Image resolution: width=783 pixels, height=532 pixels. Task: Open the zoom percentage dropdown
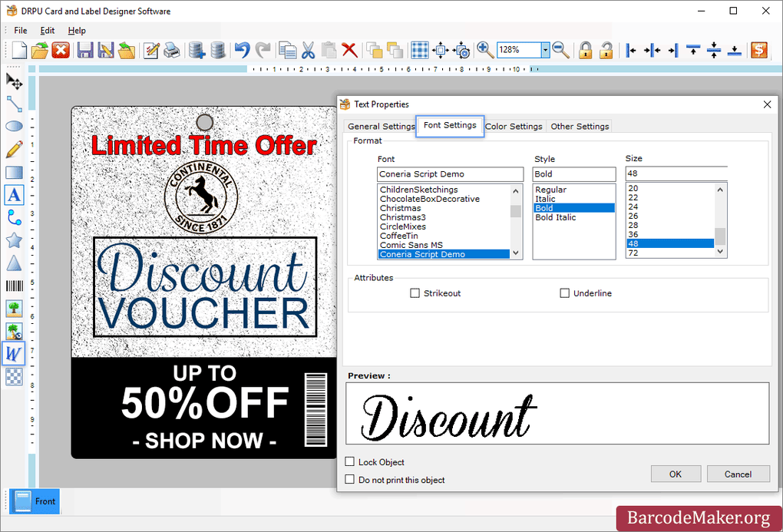[x=545, y=50]
